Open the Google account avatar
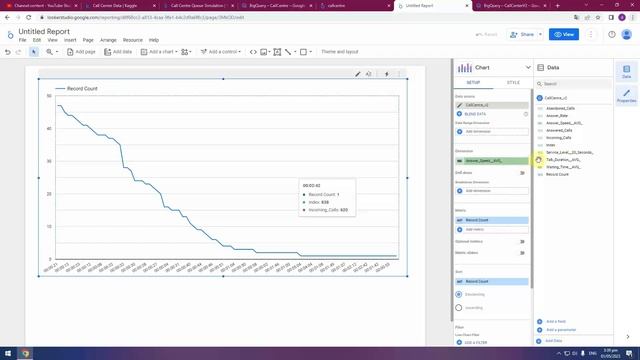 [x=627, y=34]
